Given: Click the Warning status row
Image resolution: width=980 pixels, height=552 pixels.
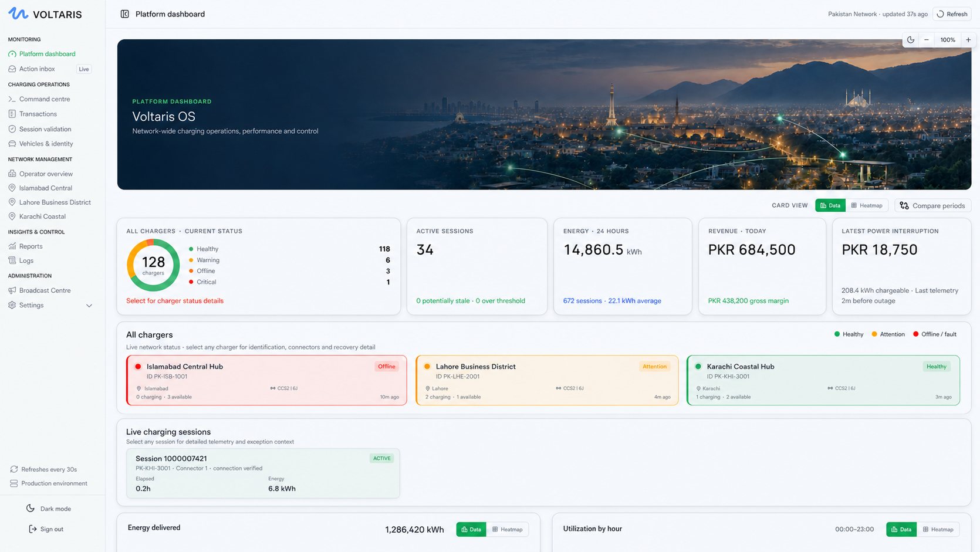Looking at the screenshot, I should click(289, 260).
